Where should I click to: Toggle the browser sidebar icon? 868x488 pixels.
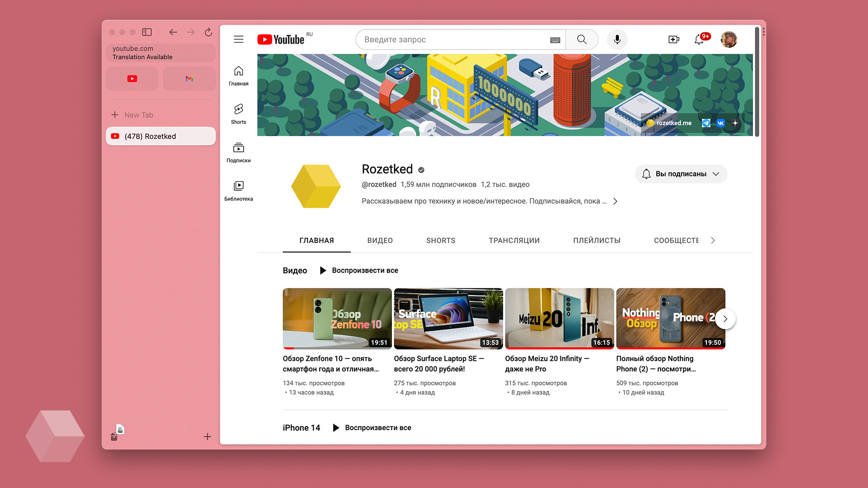[147, 32]
